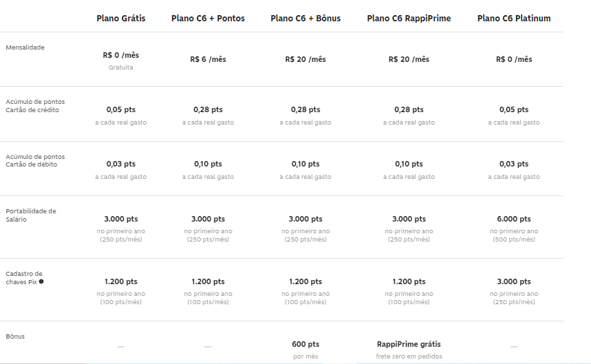Open the Plano C6 + Bônus header
The image size is (591, 364).
click(x=305, y=19)
